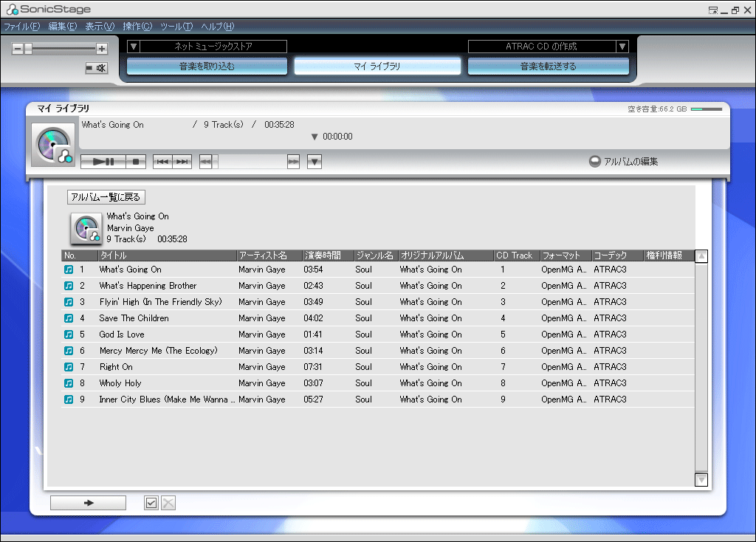Open the 表示(V) menu
756x542 pixels.
(x=100, y=27)
